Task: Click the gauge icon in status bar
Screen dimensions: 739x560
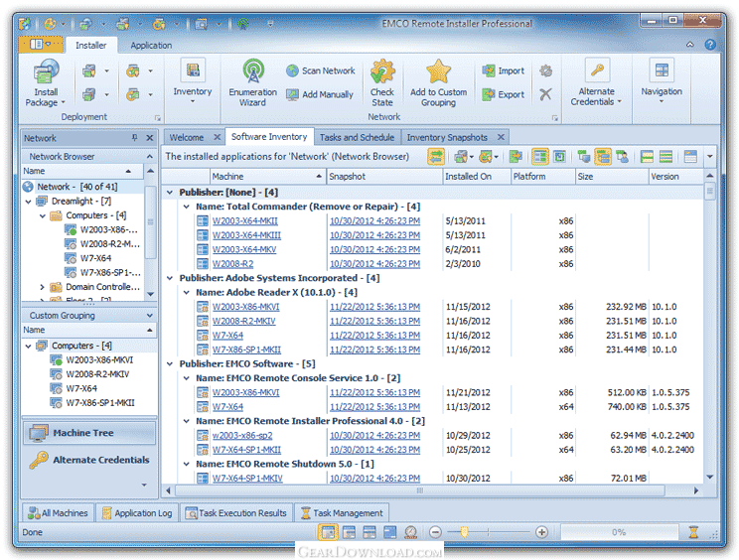Action: [x=410, y=532]
